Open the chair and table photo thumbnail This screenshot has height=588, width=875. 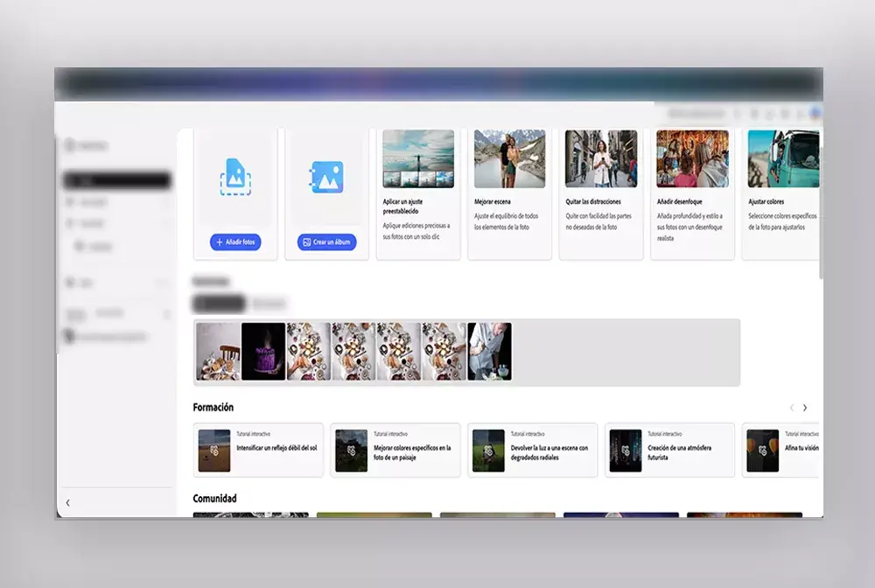pyautogui.click(x=218, y=351)
